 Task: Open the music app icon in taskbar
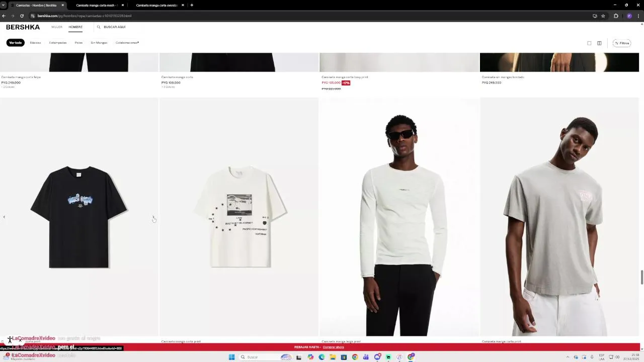click(399, 357)
